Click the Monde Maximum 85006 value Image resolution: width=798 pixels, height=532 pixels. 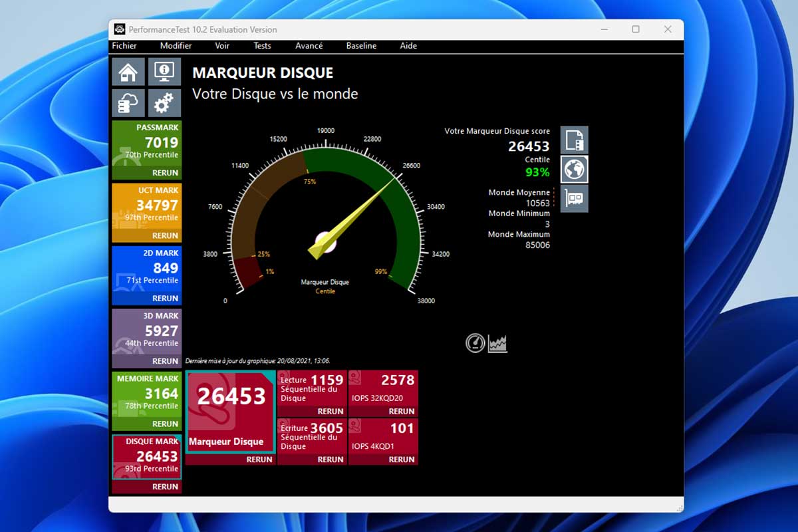pyautogui.click(x=538, y=245)
